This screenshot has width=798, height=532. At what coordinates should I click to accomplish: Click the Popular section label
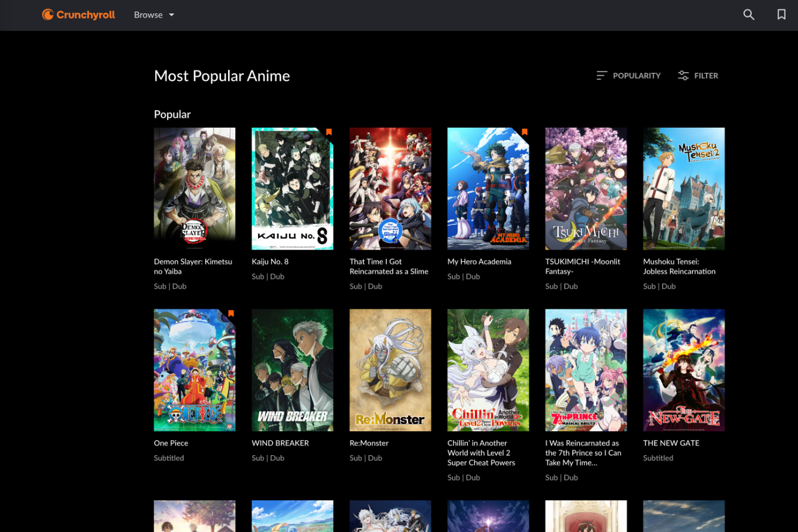tap(172, 115)
